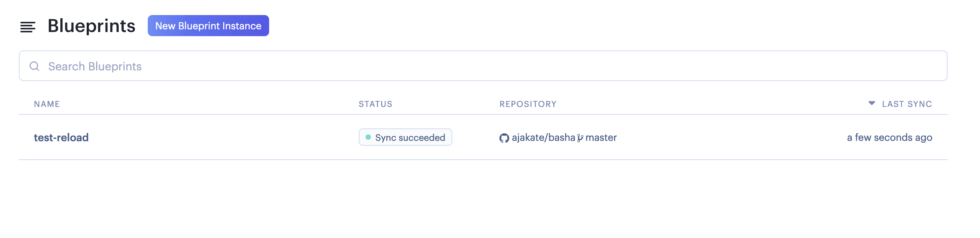This screenshot has height=238, width=980.
Task: Select the master branch label
Action: tap(601, 137)
